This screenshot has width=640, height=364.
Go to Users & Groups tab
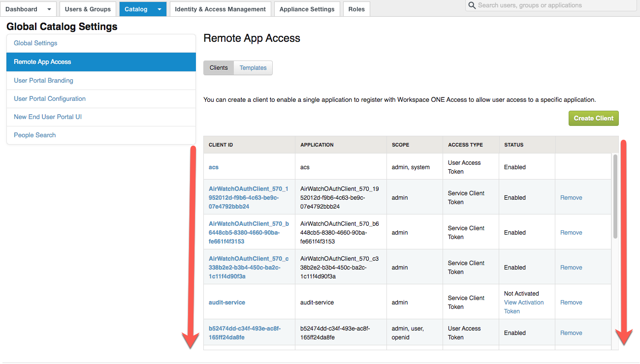[x=88, y=9]
